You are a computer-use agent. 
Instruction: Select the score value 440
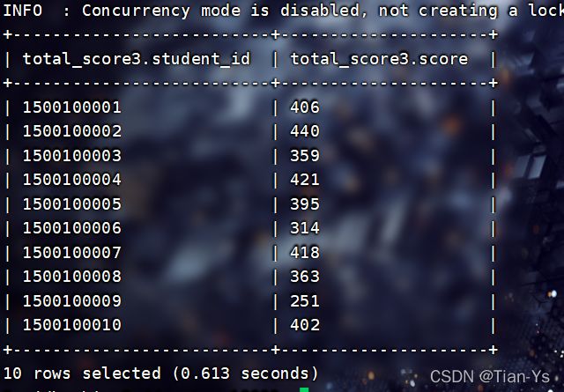click(x=305, y=131)
